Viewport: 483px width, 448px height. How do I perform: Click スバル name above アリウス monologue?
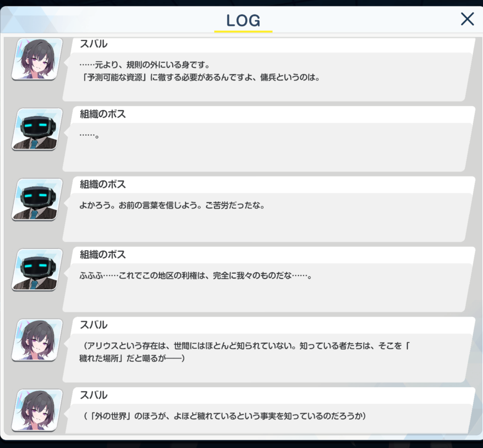coord(93,325)
